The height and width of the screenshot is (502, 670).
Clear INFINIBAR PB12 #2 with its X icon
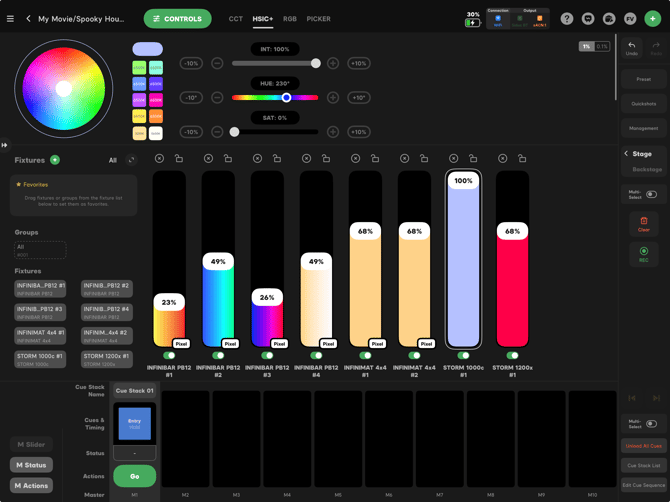208,159
